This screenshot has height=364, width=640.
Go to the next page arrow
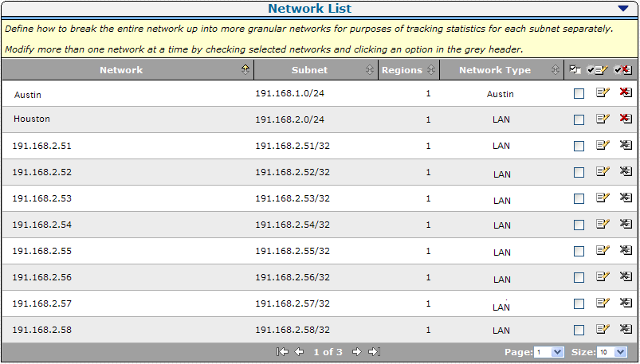click(x=356, y=351)
